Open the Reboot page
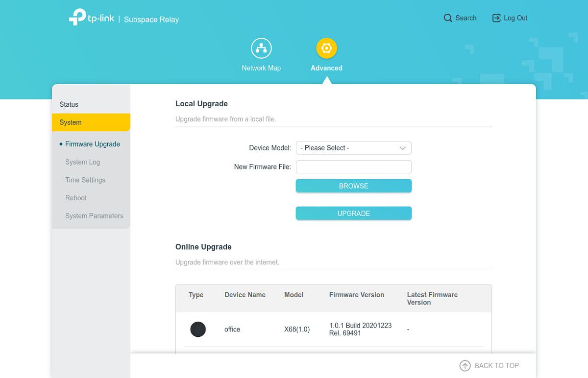Image resolution: width=588 pixels, height=378 pixels. click(76, 198)
